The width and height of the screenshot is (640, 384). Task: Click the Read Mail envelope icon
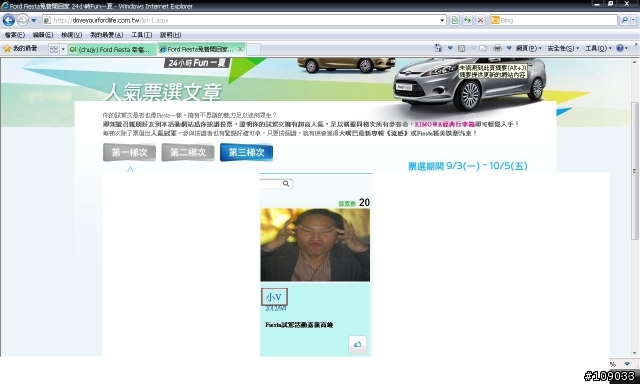482,48
